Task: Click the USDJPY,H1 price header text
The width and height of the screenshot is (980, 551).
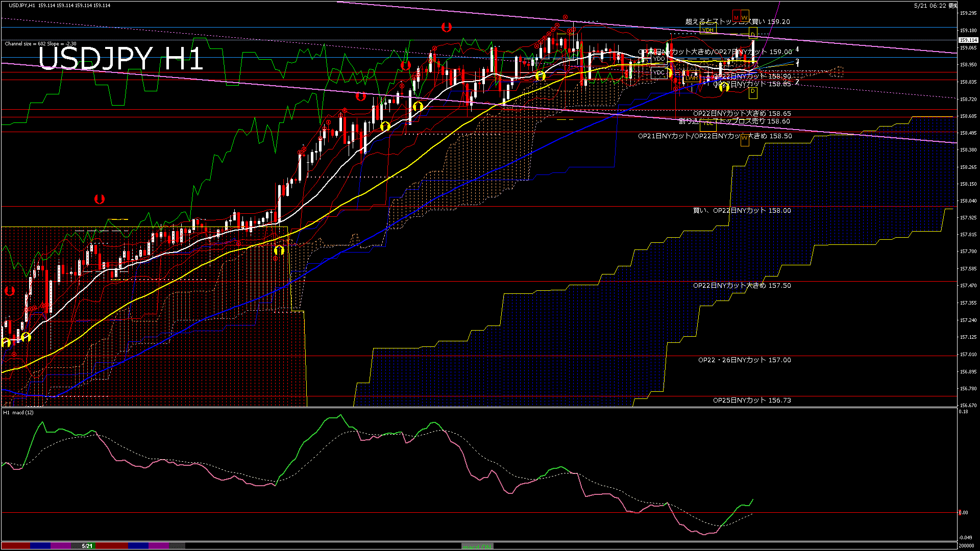Action: (x=59, y=6)
